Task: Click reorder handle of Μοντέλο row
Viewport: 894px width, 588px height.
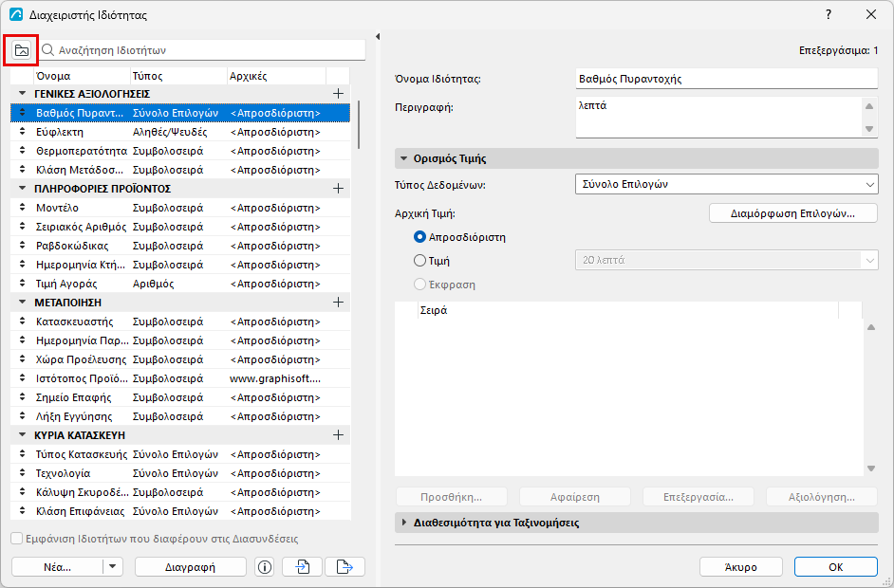Action: [x=22, y=208]
